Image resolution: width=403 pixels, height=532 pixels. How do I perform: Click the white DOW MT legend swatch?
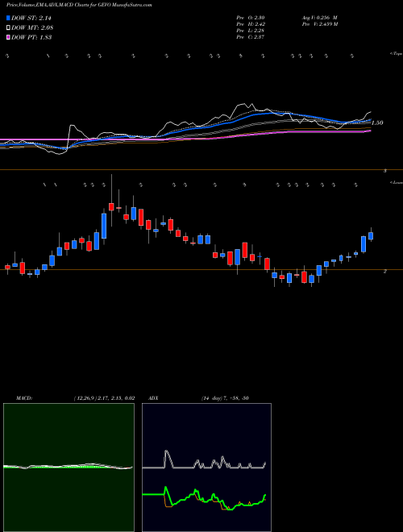(9, 28)
